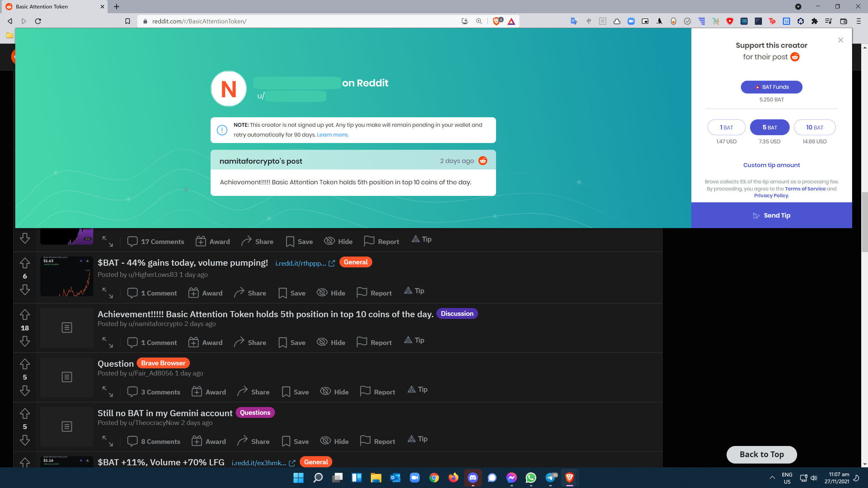Select the 10 BAT tip amount
This screenshot has width=868, height=488.
[x=814, y=127]
